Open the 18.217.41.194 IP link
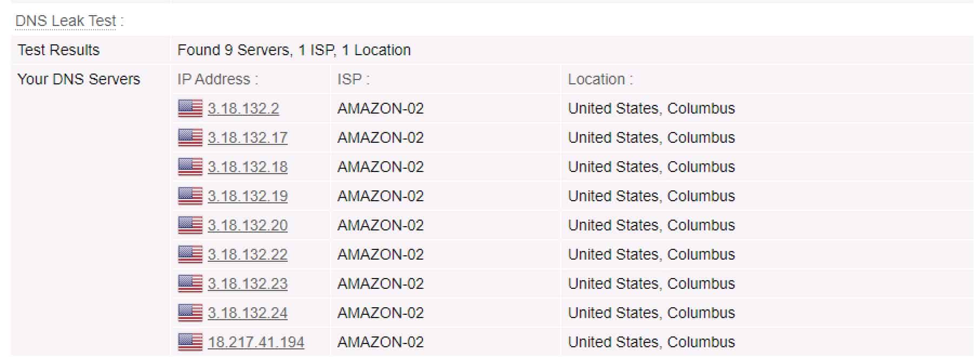 click(x=256, y=342)
